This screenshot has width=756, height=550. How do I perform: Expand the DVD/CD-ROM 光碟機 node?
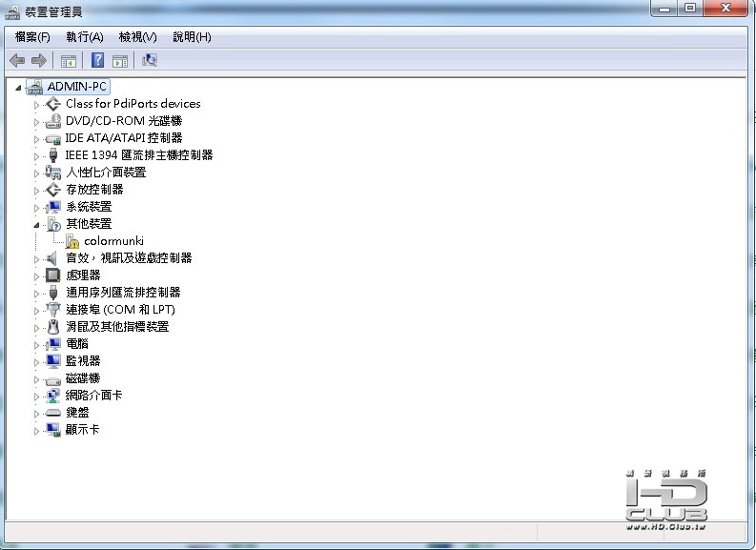[x=36, y=122]
